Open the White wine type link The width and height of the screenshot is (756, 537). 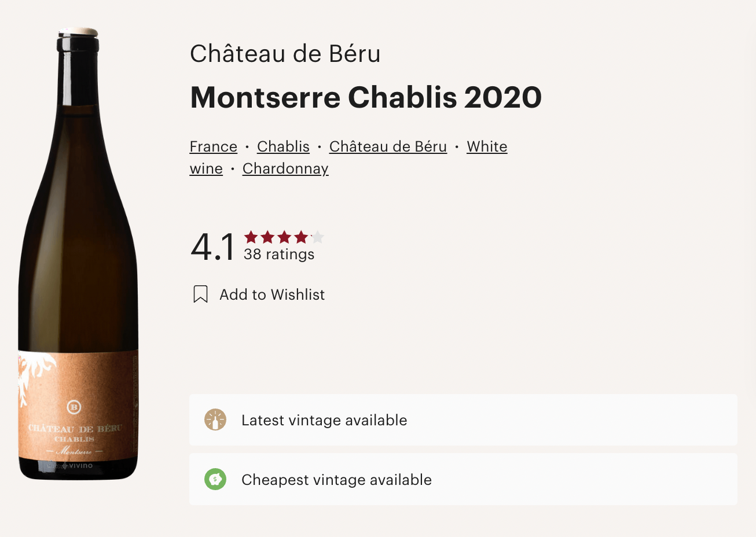[487, 147]
